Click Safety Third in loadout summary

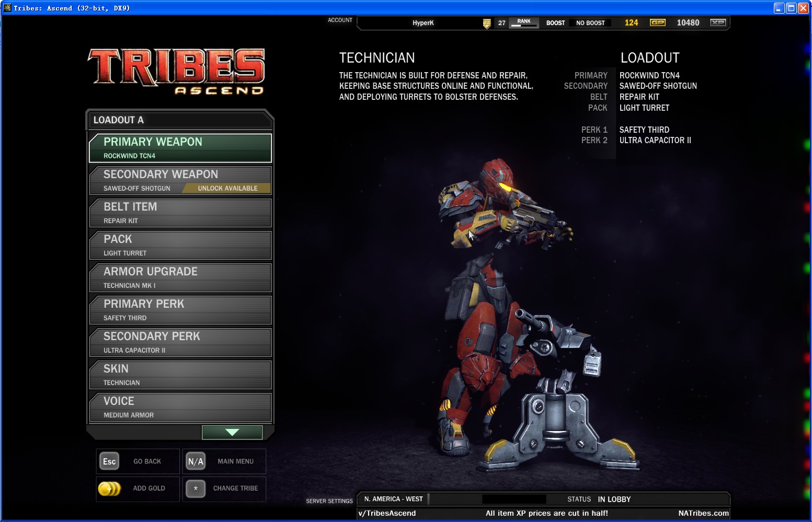coord(644,130)
